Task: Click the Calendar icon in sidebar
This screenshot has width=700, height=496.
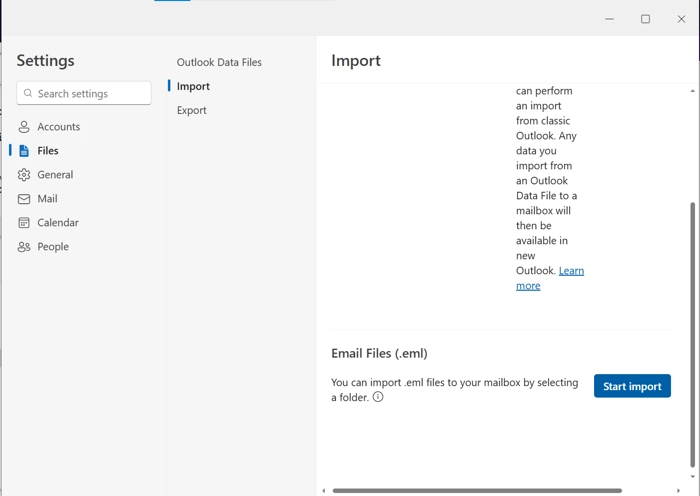Action: [x=24, y=223]
